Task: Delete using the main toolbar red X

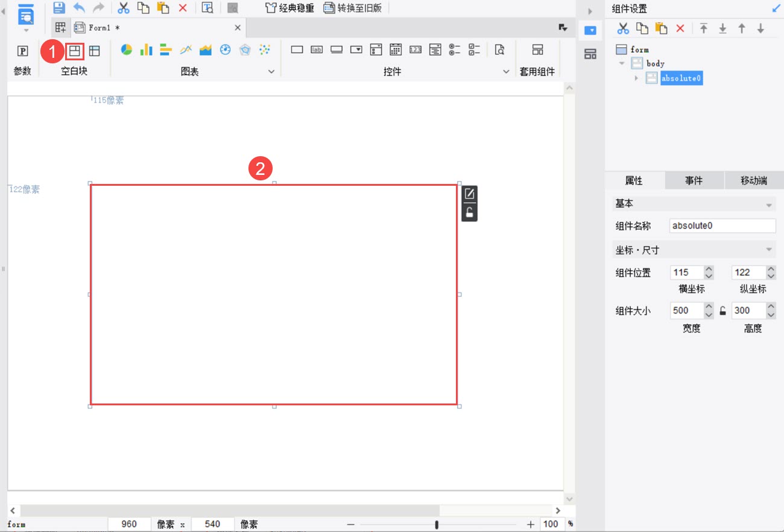Action: pos(183,8)
